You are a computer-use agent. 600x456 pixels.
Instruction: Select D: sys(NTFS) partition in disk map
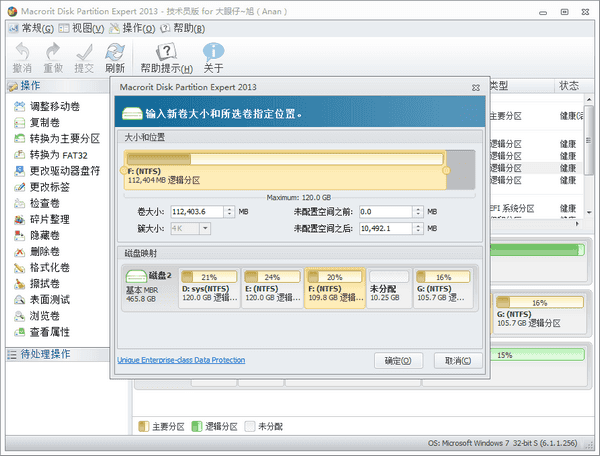pyautogui.click(x=209, y=288)
